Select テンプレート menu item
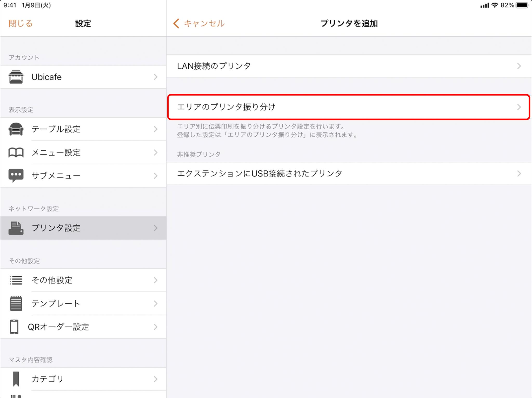The image size is (532, 398). pyautogui.click(x=83, y=303)
